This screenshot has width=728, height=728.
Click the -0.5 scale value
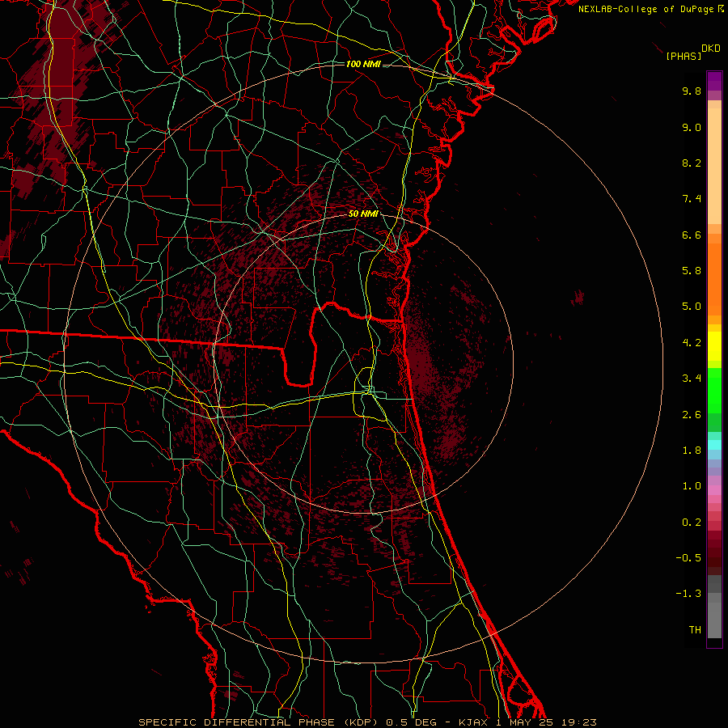688,558
